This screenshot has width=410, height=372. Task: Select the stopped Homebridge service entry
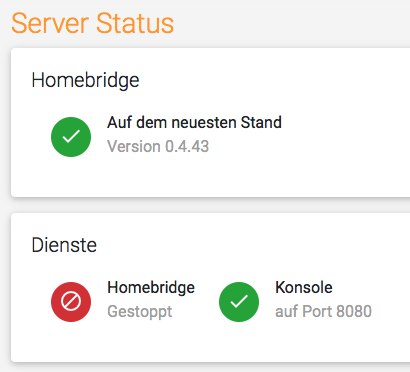coord(123,302)
